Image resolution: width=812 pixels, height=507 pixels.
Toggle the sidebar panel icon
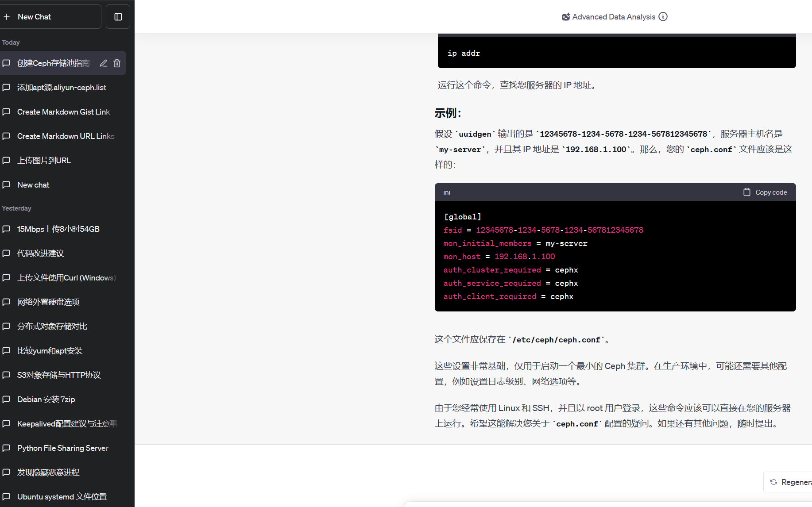pos(118,17)
